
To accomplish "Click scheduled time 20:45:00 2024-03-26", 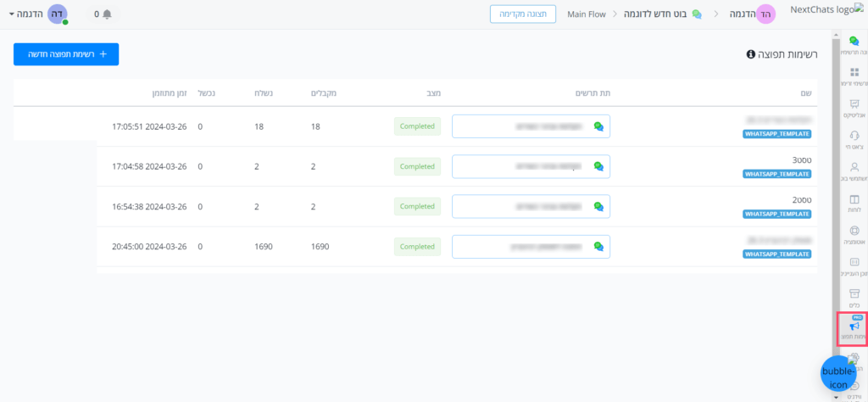I will pos(149,247).
